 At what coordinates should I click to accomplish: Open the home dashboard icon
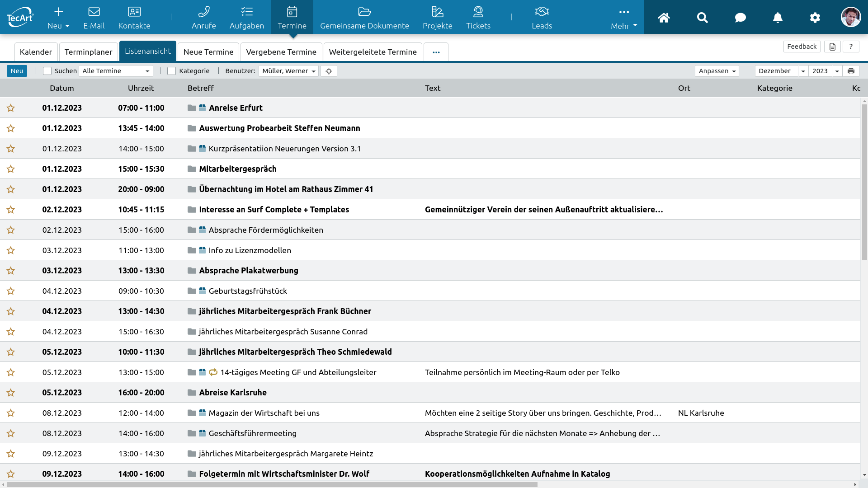coord(664,18)
